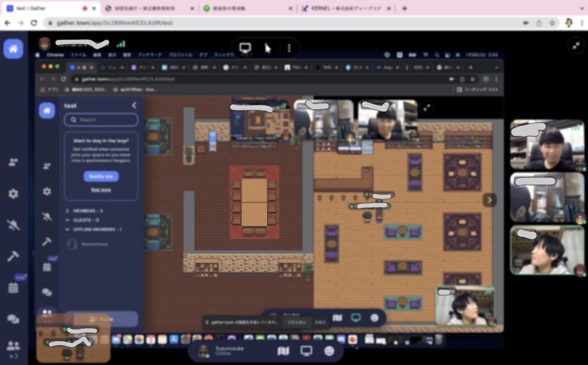The width and height of the screenshot is (588, 365).
Task: Click the expand arrows inside the shared screen
Action: point(427,108)
